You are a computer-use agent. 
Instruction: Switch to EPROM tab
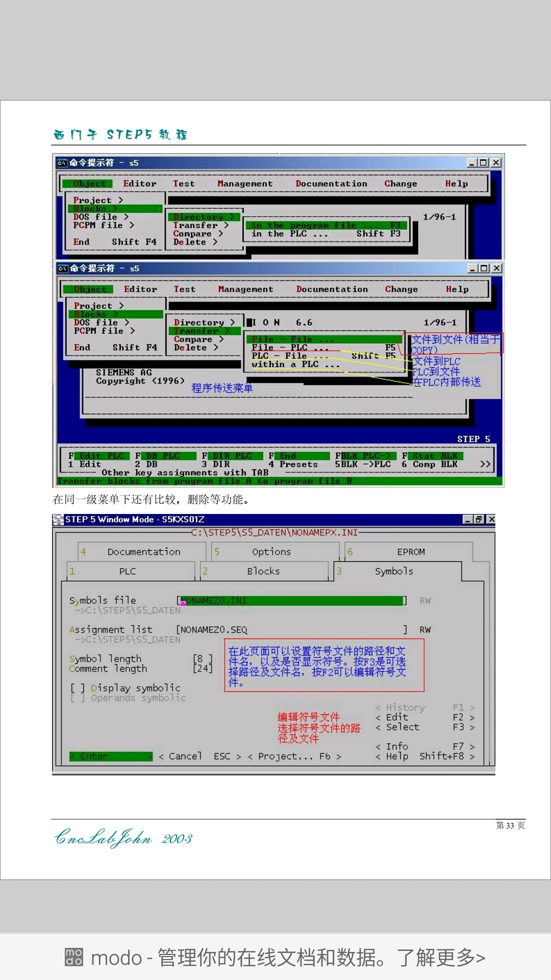409,552
